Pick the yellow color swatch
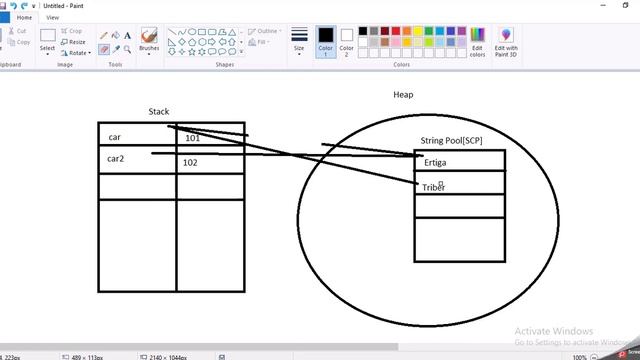640x360 pixels. click(x=418, y=31)
